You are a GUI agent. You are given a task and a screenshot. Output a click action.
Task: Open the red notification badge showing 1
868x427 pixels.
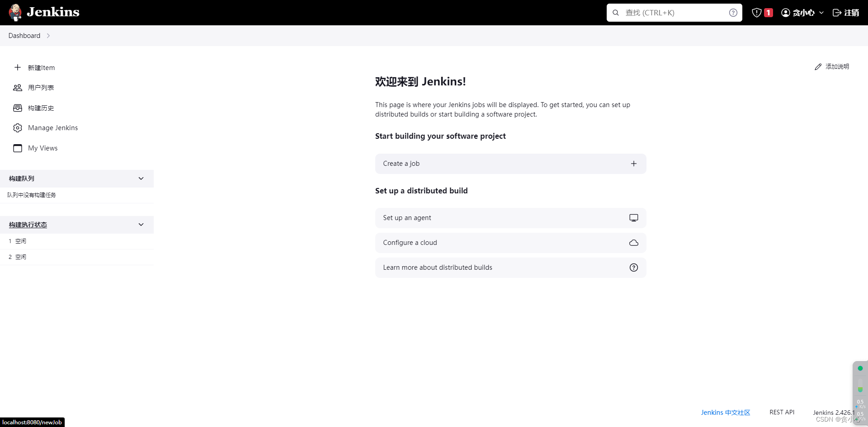[x=769, y=13]
